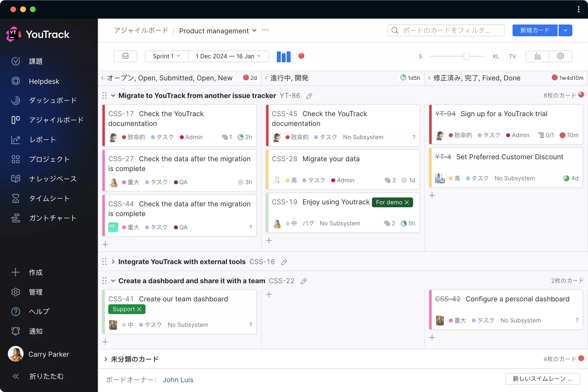Click the edit pencil next to YT-86

[x=309, y=96]
